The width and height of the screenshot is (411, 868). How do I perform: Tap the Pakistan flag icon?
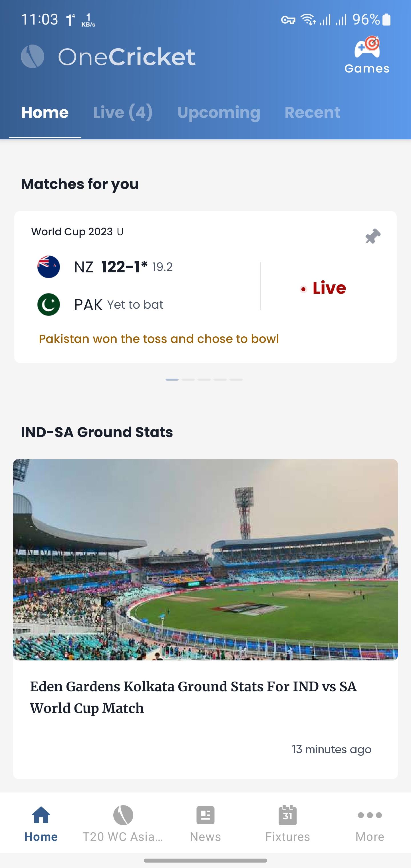(x=49, y=304)
